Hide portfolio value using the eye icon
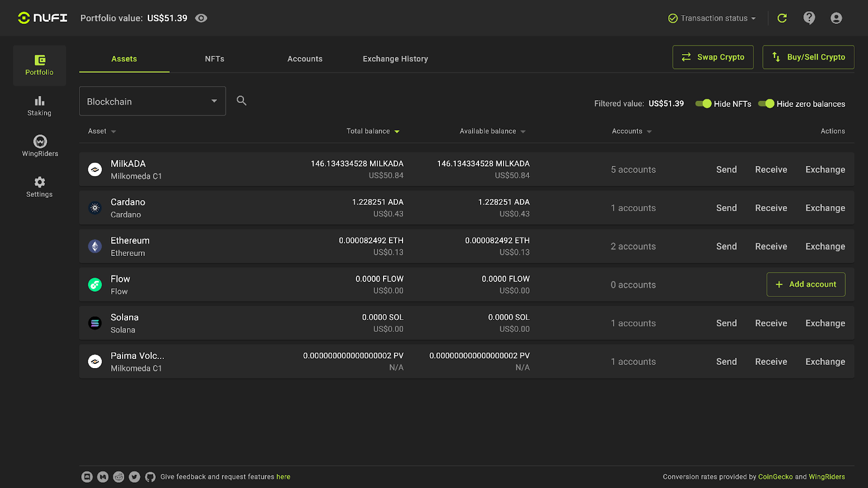Image resolution: width=868 pixels, height=488 pixels. point(201,18)
